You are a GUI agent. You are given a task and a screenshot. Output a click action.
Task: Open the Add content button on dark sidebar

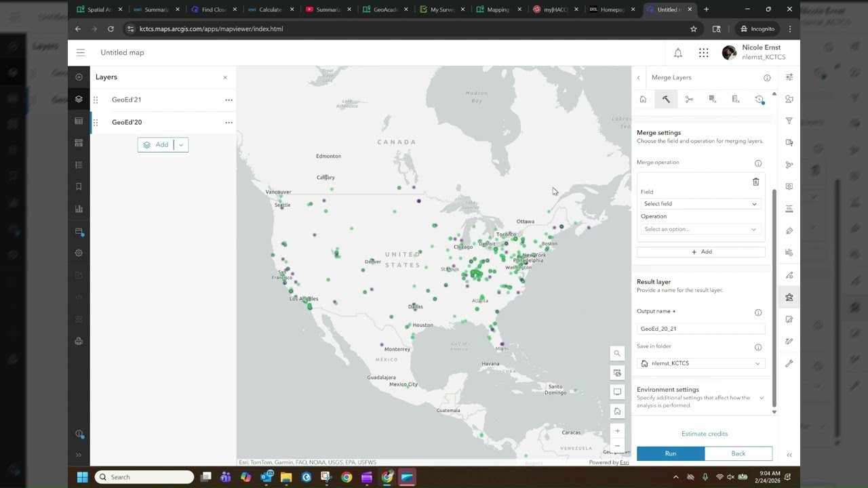pyautogui.click(x=79, y=77)
